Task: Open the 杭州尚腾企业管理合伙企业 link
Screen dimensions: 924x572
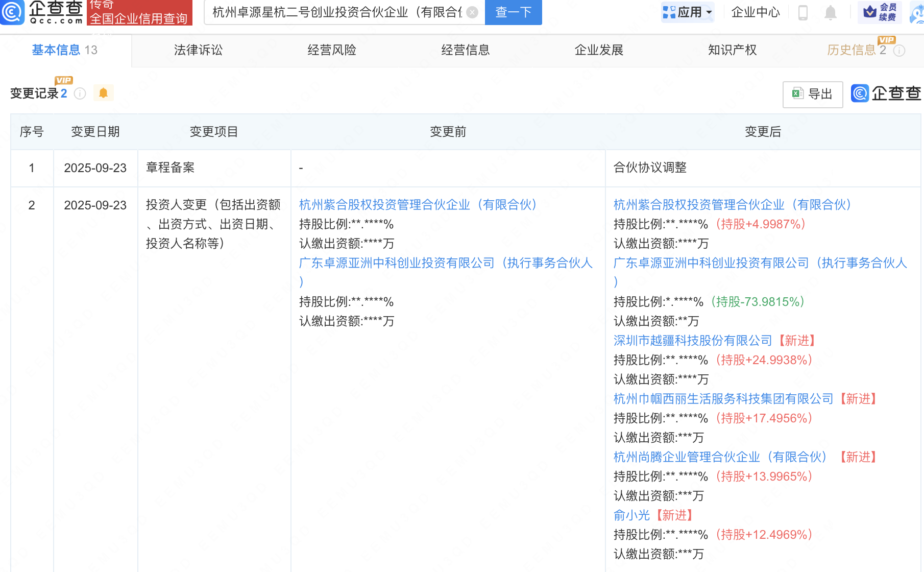Action: [720, 457]
